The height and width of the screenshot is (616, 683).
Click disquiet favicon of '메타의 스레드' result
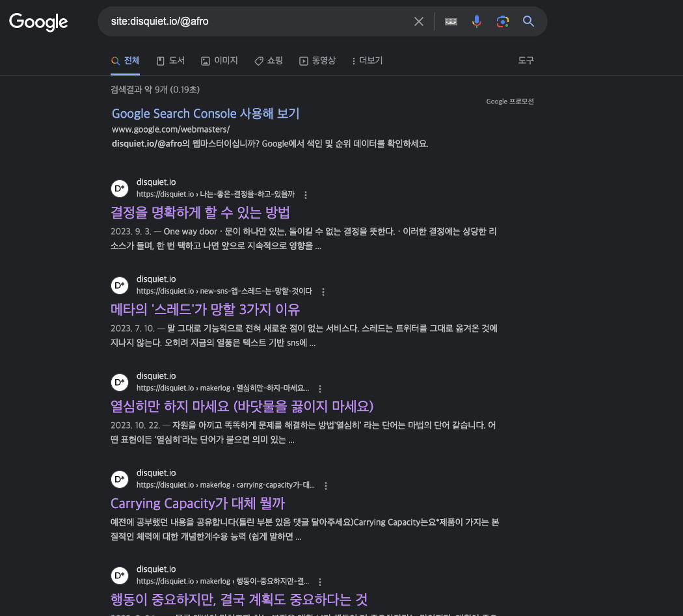(120, 286)
